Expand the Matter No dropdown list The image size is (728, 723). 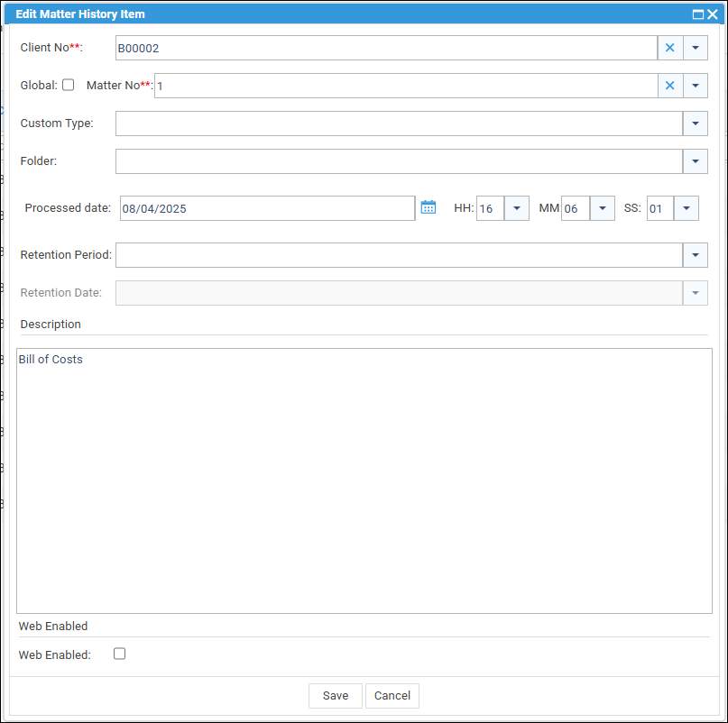[x=695, y=86]
